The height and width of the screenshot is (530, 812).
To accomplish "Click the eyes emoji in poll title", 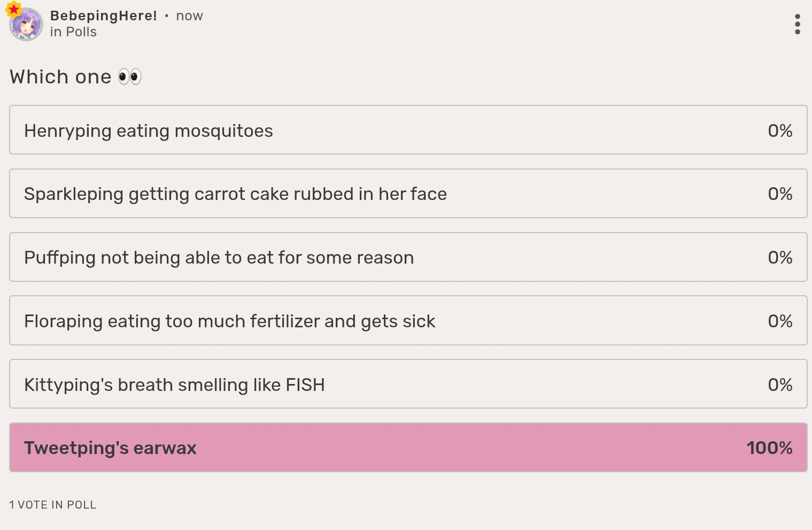I will tap(129, 77).
